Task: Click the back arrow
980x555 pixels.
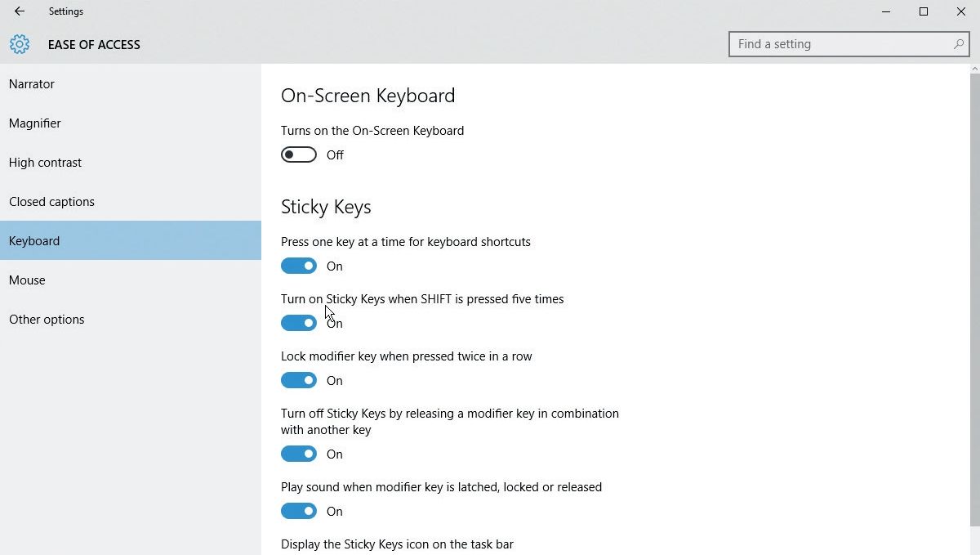Action: (x=18, y=11)
